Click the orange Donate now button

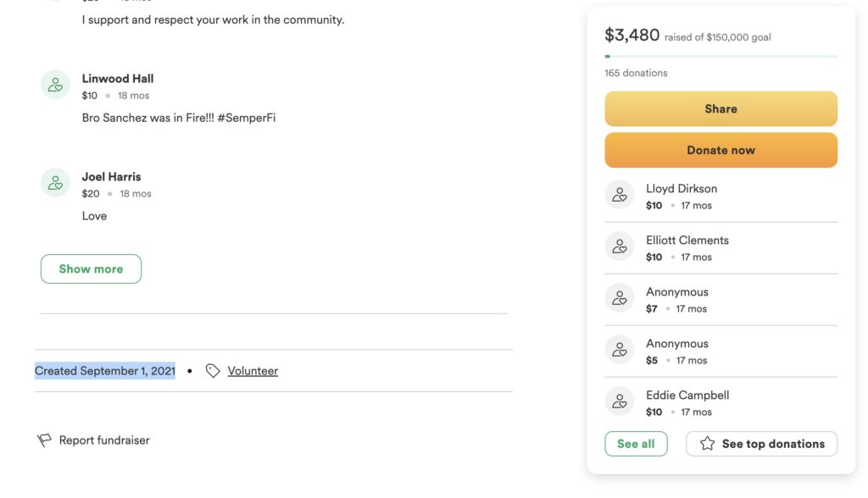pos(721,150)
